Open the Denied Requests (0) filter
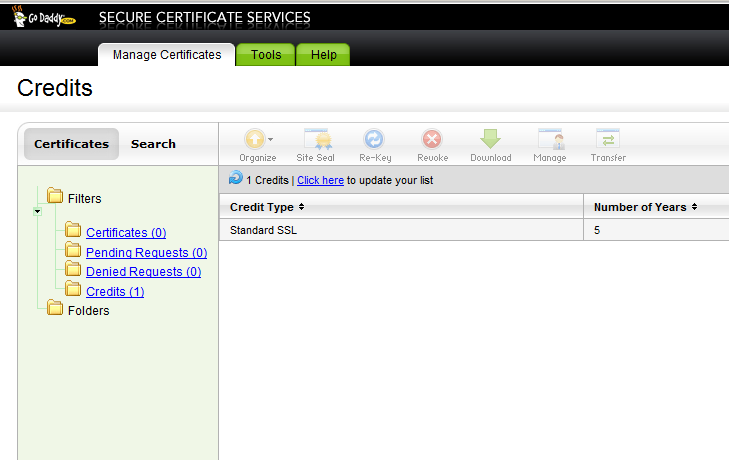 pos(143,272)
